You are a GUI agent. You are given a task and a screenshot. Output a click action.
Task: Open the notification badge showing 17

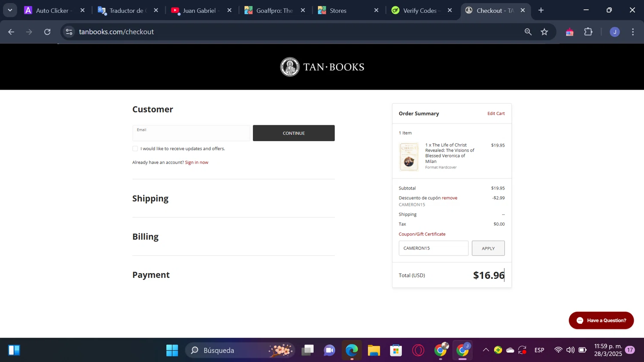click(630, 350)
